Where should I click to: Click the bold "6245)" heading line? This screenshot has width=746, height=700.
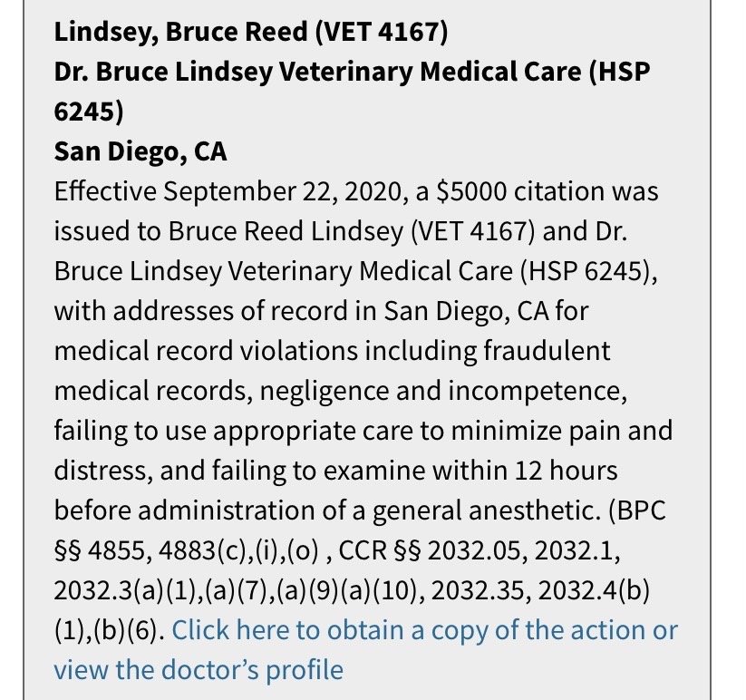(x=87, y=112)
